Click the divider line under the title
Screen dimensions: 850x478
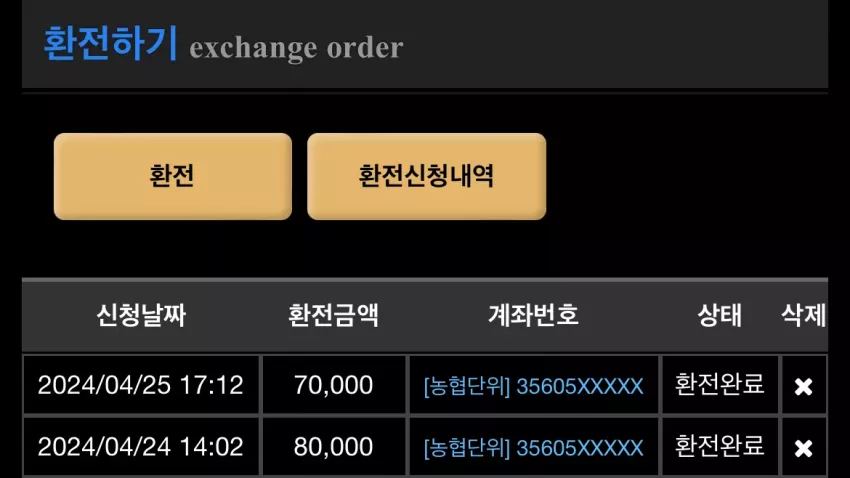[x=425, y=93]
